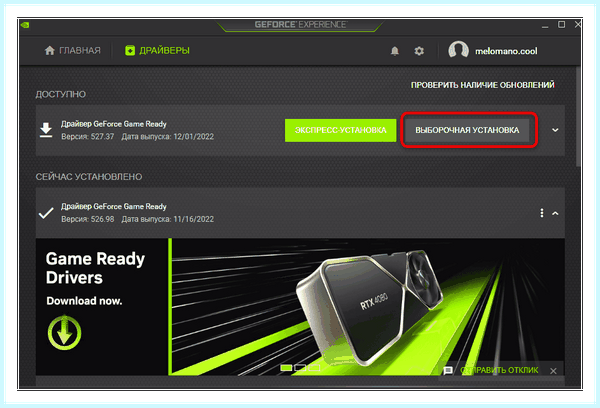Image resolution: width=600 pixels, height=408 pixels.
Task: Click the 'Дата выпуска: 11/16/2022' text
Action: pos(168,219)
